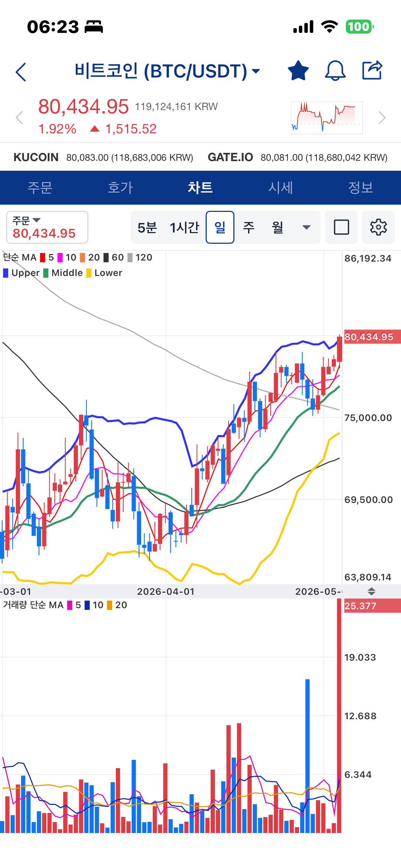Image resolution: width=401 pixels, height=868 pixels.
Task: Switch to the 시세 tab
Action: click(x=280, y=188)
